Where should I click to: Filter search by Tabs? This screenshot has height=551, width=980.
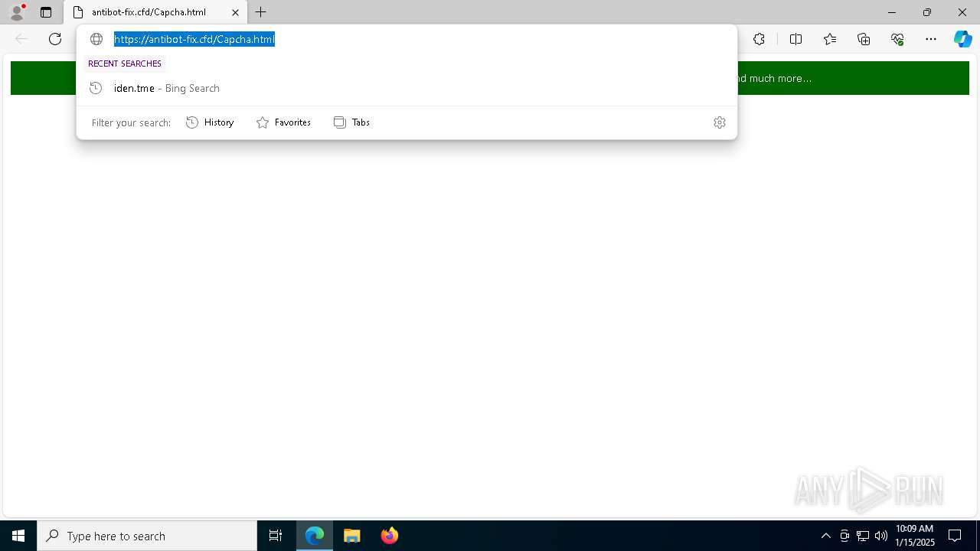[x=352, y=122]
